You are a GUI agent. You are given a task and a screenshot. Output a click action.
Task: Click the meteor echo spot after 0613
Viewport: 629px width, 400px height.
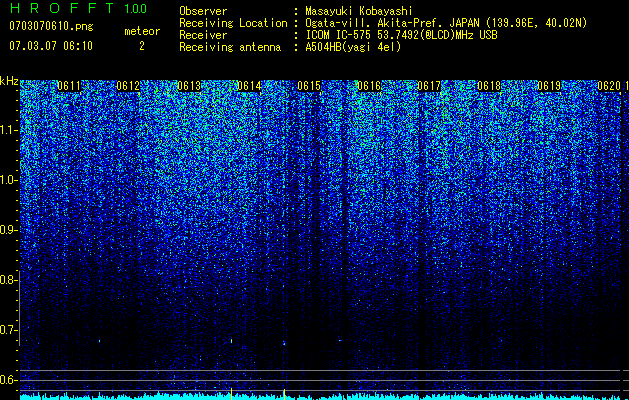click(231, 341)
